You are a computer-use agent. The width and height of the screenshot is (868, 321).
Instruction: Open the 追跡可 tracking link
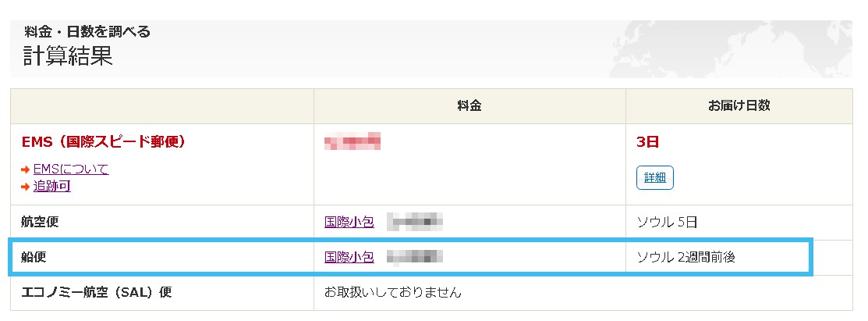click(52, 186)
